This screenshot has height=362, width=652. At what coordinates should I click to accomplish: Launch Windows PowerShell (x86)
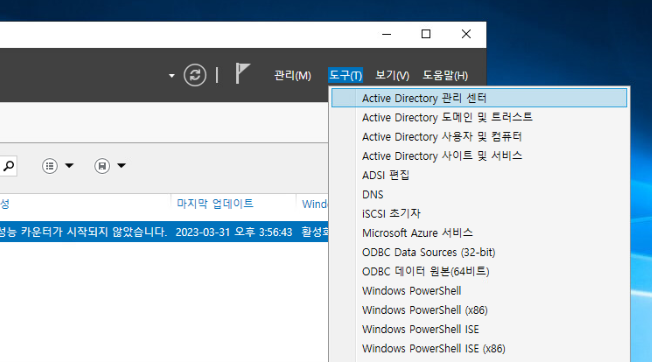pos(479,310)
